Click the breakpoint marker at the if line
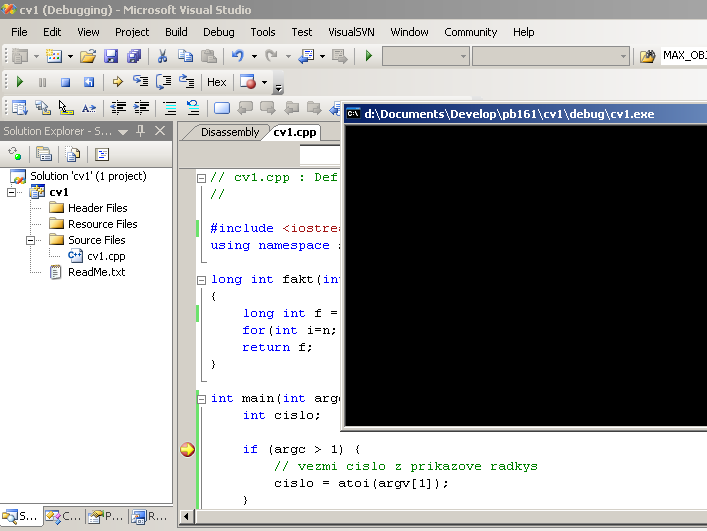 187,449
